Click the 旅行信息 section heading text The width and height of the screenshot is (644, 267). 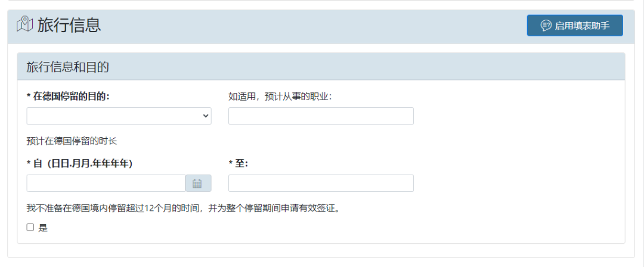[x=69, y=25]
